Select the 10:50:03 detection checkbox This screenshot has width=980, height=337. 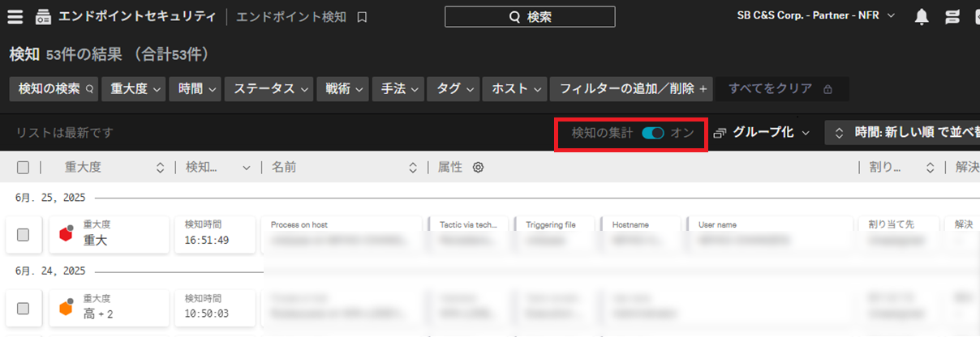click(x=23, y=308)
